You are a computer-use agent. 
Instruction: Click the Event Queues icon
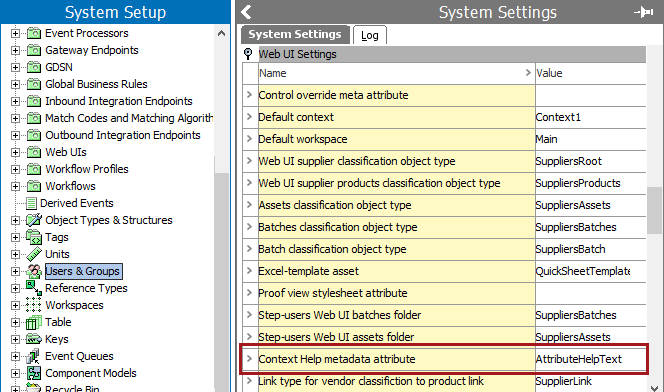click(x=33, y=356)
